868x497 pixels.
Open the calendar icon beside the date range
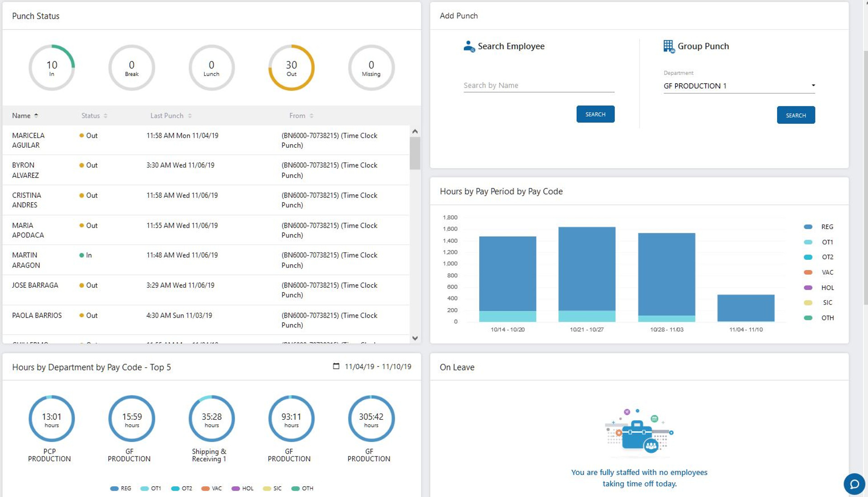pos(335,366)
